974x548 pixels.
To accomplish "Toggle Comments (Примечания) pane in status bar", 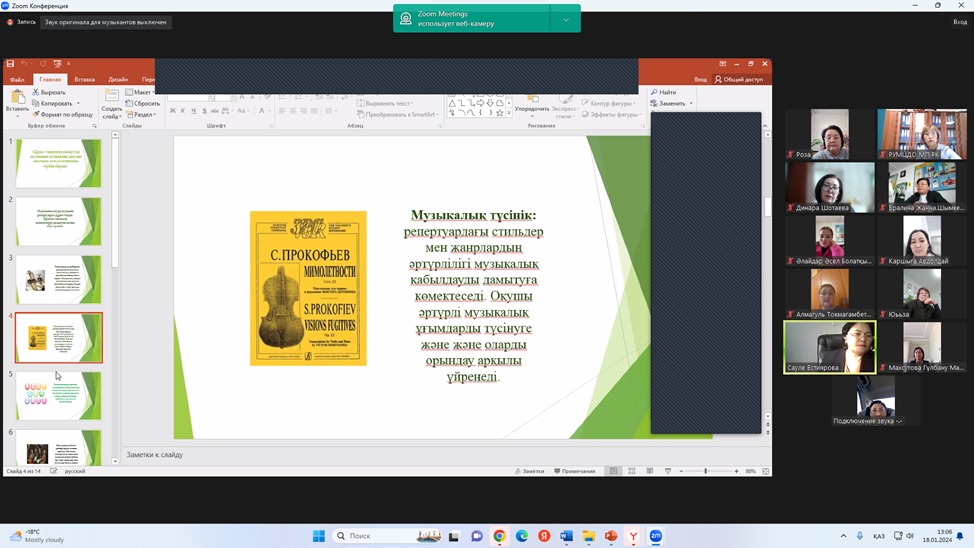I will 575,471.
